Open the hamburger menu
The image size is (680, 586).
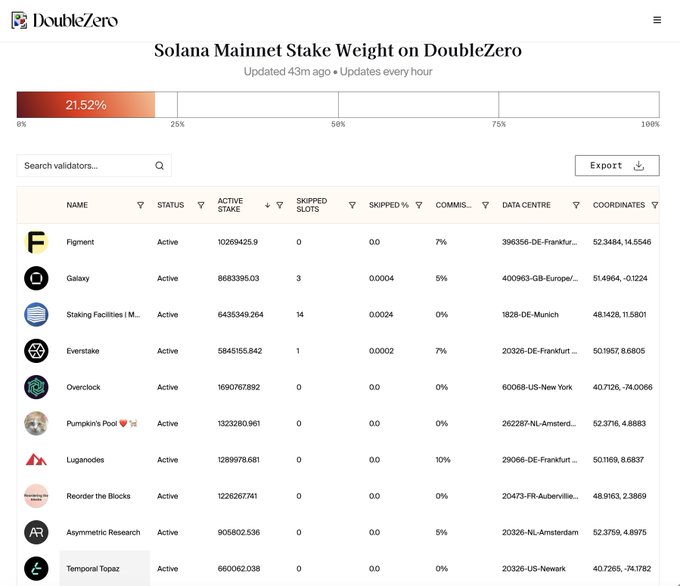click(656, 20)
